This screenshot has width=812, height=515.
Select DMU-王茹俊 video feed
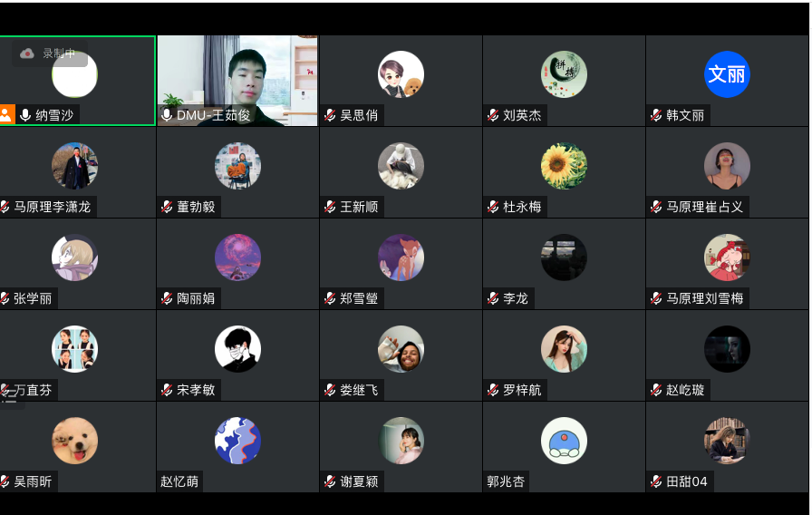click(237, 81)
